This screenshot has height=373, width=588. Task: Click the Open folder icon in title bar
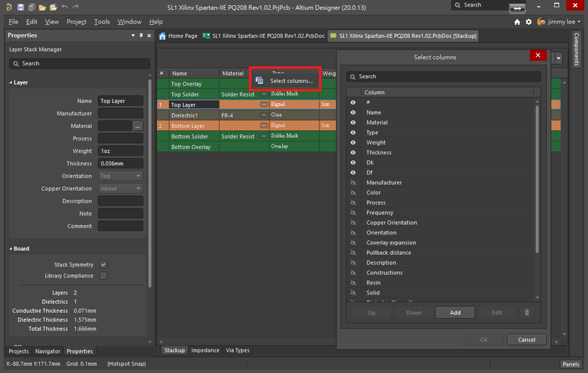[x=42, y=7]
